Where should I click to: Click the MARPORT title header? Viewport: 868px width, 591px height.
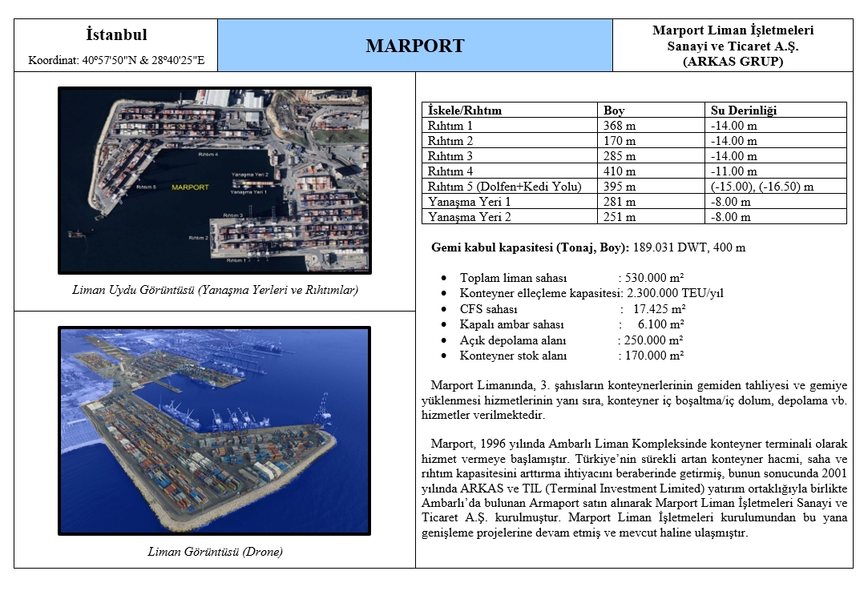414,46
